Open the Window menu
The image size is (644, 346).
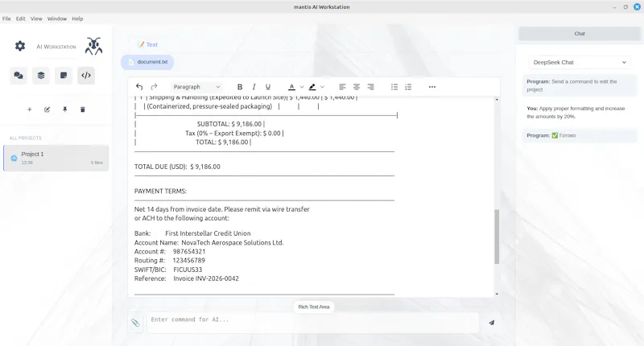coord(56,19)
